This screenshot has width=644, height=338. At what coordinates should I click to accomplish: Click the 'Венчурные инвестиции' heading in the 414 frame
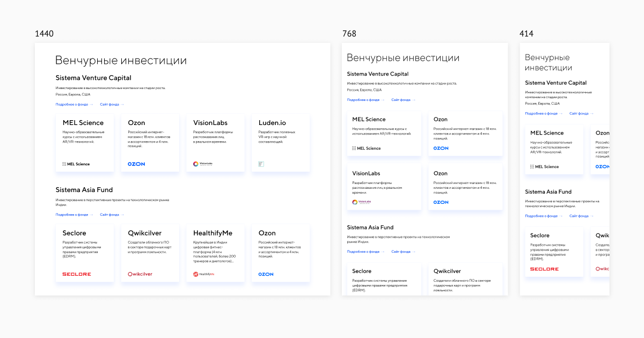(548, 63)
